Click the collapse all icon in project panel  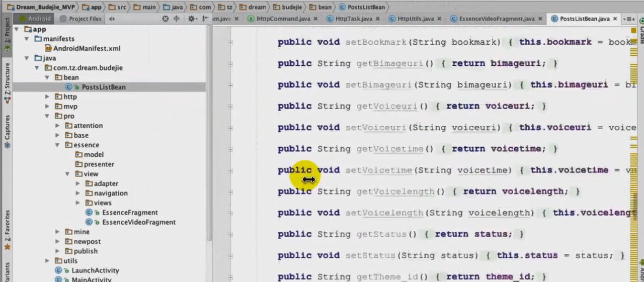177,19
